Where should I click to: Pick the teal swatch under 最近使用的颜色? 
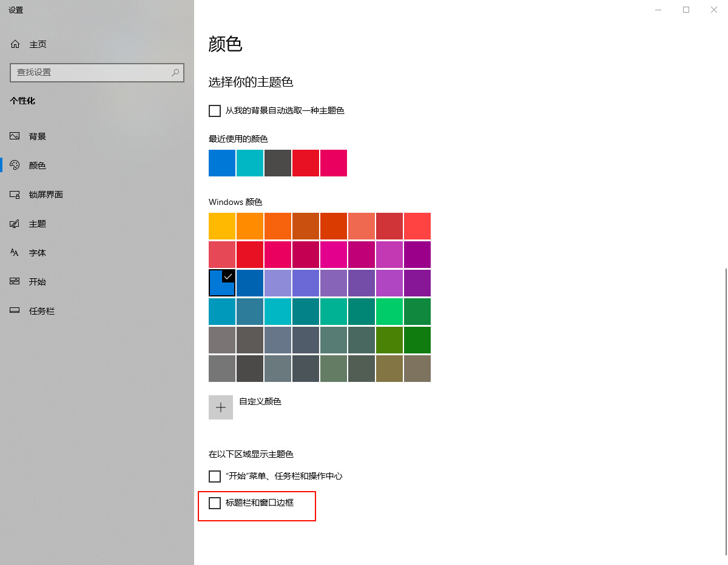250,163
